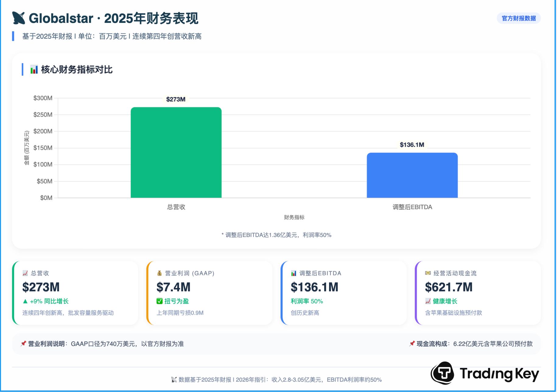Click the chart icon next to 总营收 card title
The width and height of the screenshot is (557, 392).
coord(25,273)
